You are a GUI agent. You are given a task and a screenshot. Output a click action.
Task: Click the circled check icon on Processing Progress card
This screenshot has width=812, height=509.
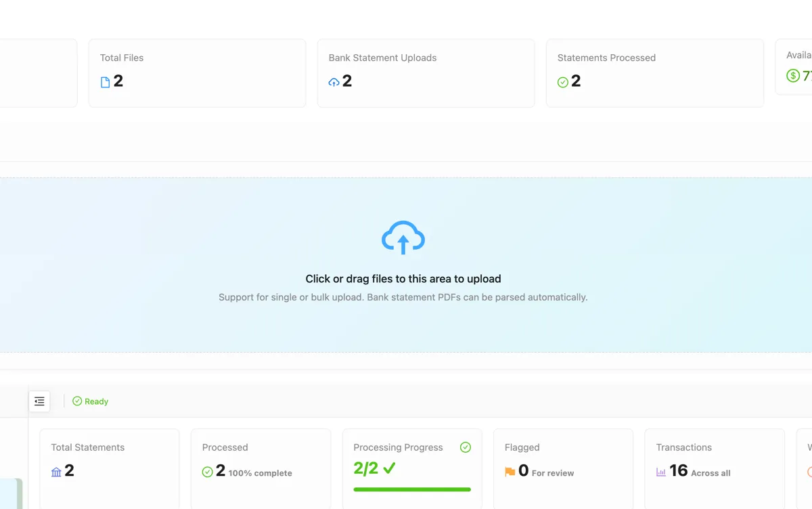465,447
